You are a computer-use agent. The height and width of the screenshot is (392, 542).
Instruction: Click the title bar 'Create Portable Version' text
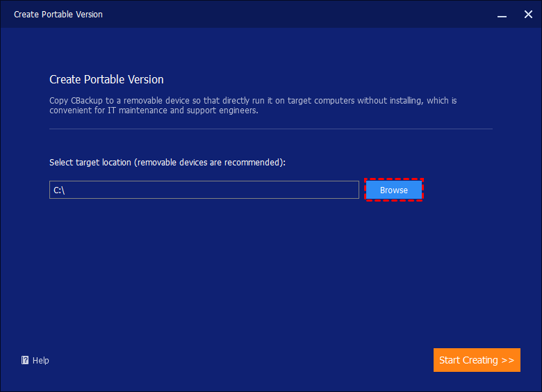[58, 14]
